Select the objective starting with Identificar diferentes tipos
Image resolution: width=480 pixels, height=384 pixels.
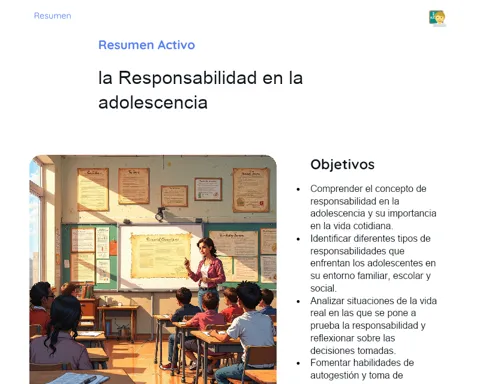373,263
